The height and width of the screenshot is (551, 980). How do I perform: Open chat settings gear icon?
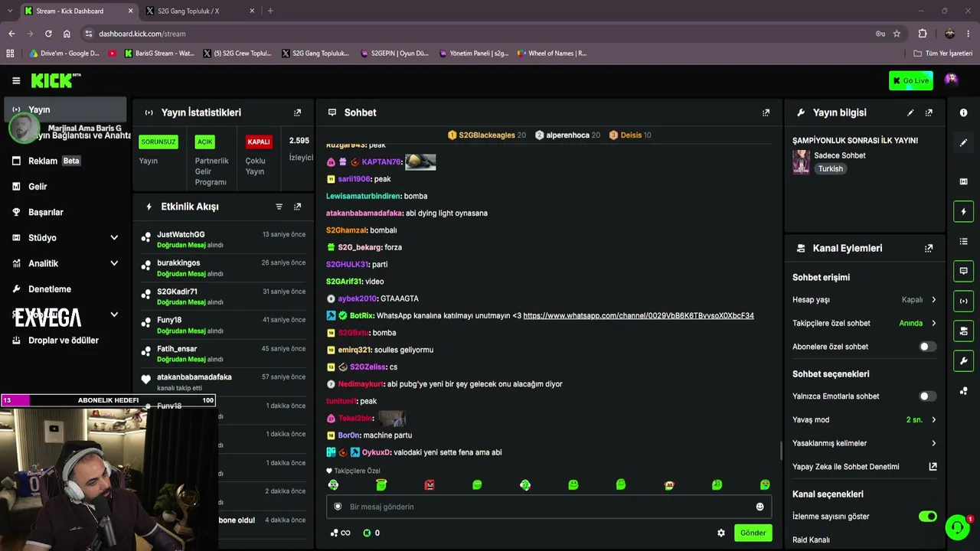[720, 533]
